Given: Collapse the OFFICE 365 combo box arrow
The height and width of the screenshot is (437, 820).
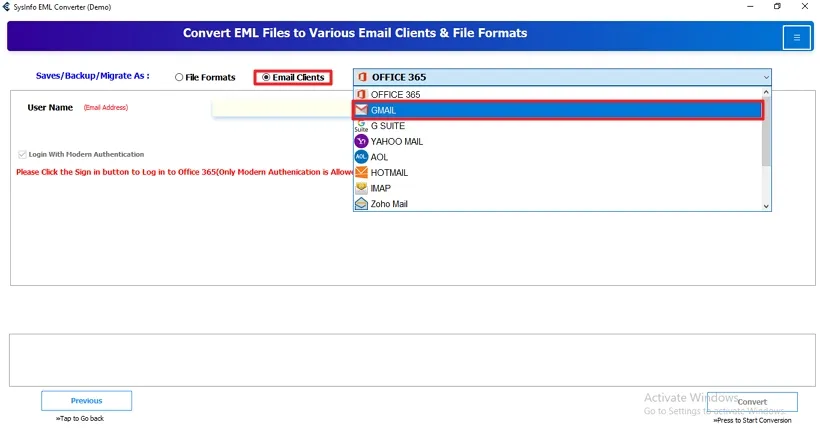Looking at the screenshot, I should (x=766, y=77).
